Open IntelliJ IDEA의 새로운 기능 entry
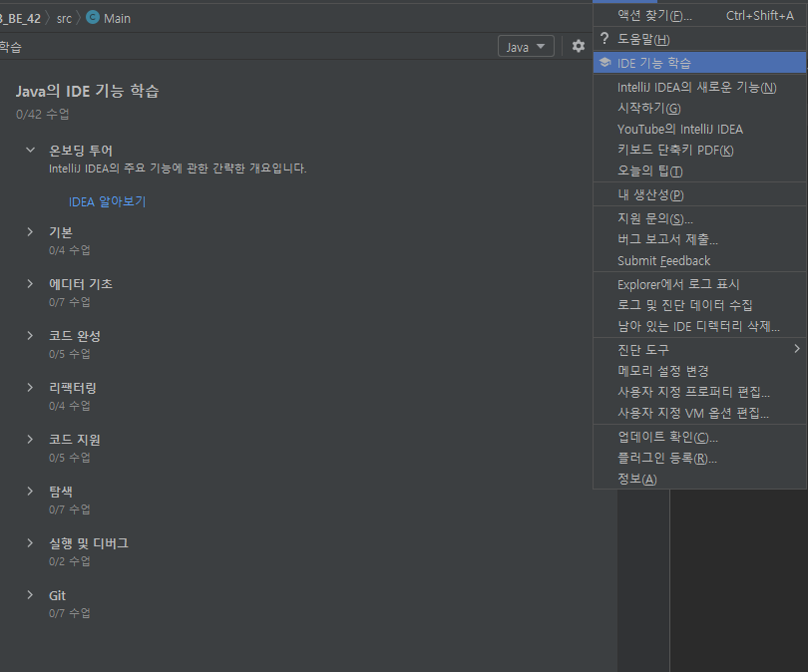Viewport: 808px width, 672px height. pyautogui.click(x=700, y=87)
